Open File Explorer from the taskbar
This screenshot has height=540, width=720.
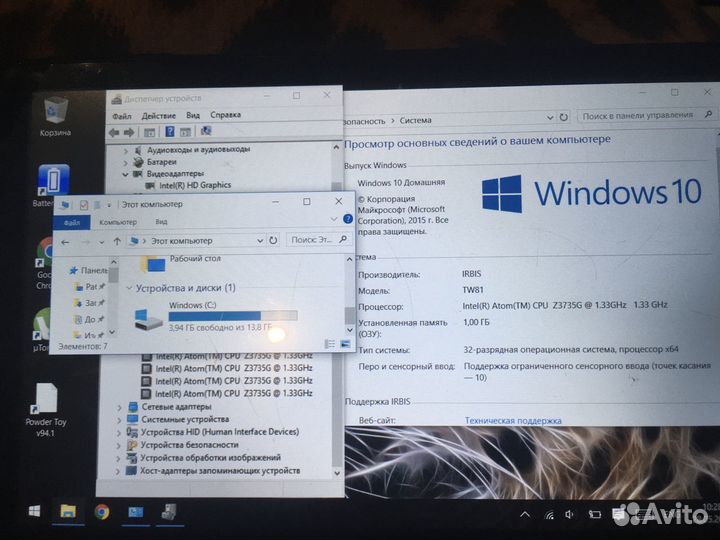click(x=68, y=512)
